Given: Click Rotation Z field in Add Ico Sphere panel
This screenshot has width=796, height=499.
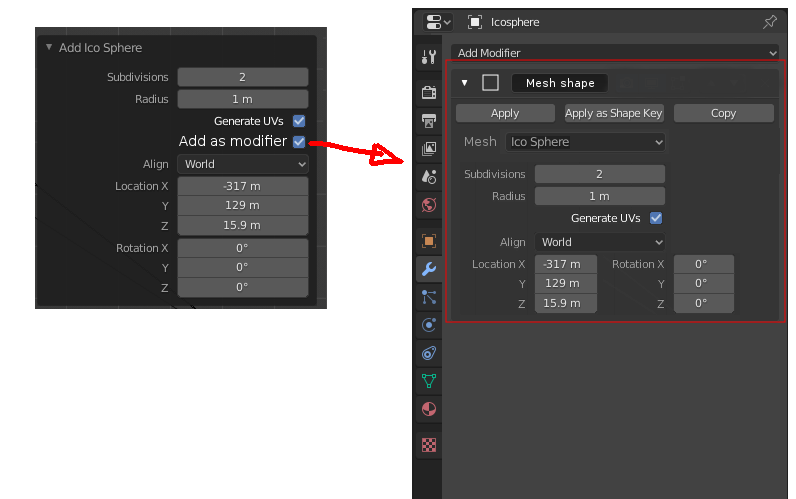Looking at the screenshot, I should pyautogui.click(x=243, y=287).
